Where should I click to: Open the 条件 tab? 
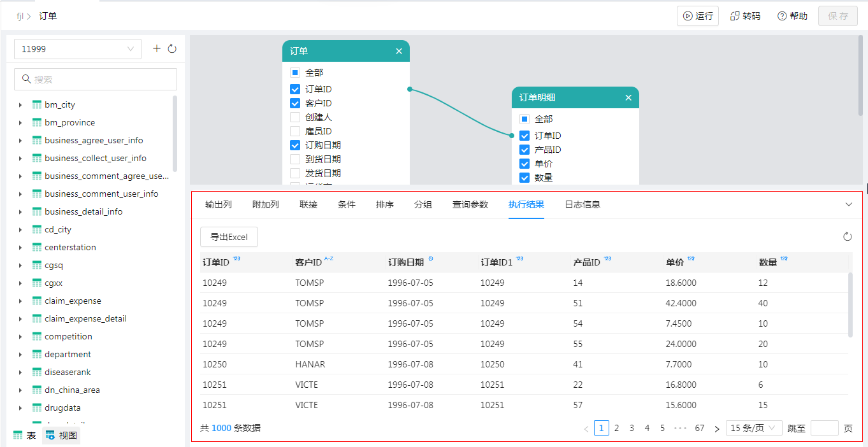[347, 204]
